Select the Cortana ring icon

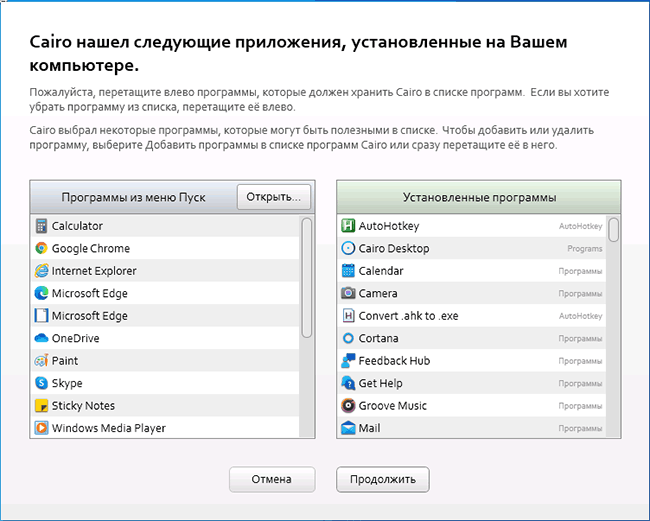click(x=348, y=338)
